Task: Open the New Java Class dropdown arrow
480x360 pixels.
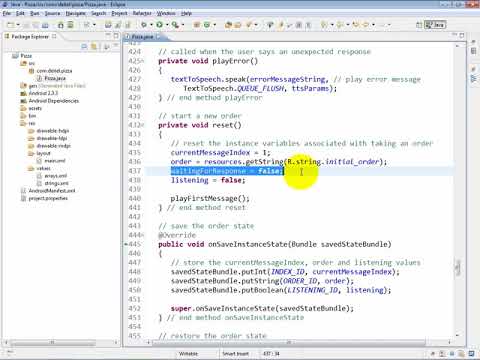Action: (214, 25)
